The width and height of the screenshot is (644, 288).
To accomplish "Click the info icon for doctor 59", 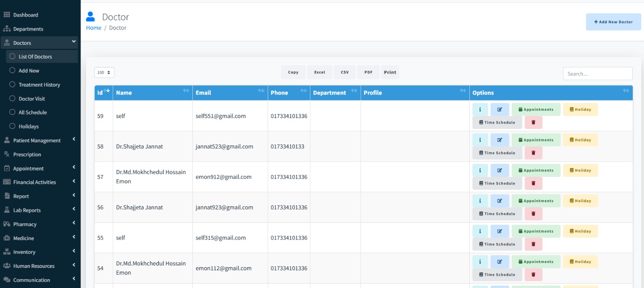I will (x=480, y=110).
